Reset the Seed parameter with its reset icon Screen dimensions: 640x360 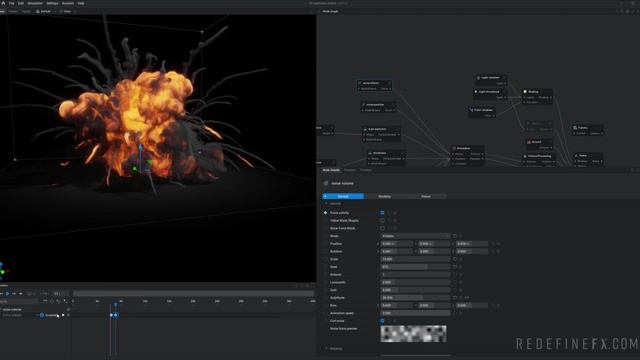tap(455, 267)
